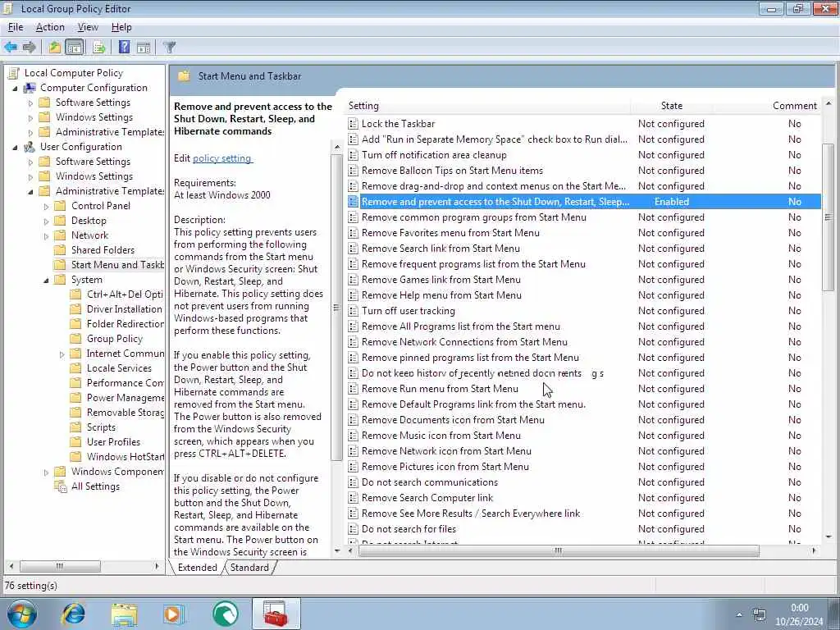Click policy icon next to Lock the Taskbar
Image resolution: width=840 pixels, height=630 pixels.
[x=353, y=124]
